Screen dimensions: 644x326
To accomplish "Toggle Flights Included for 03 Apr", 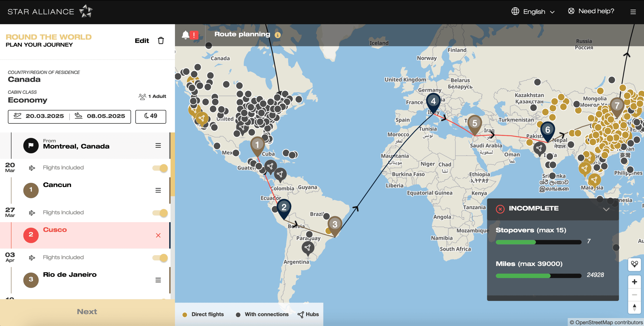I will click(x=160, y=258).
